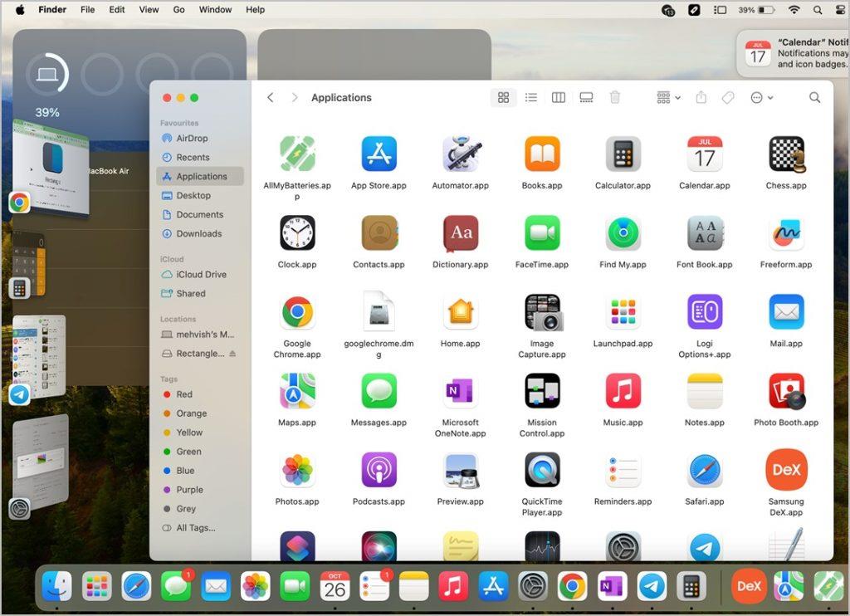Image resolution: width=850 pixels, height=616 pixels.
Task: Select Dictionary.app icon
Action: (x=460, y=233)
